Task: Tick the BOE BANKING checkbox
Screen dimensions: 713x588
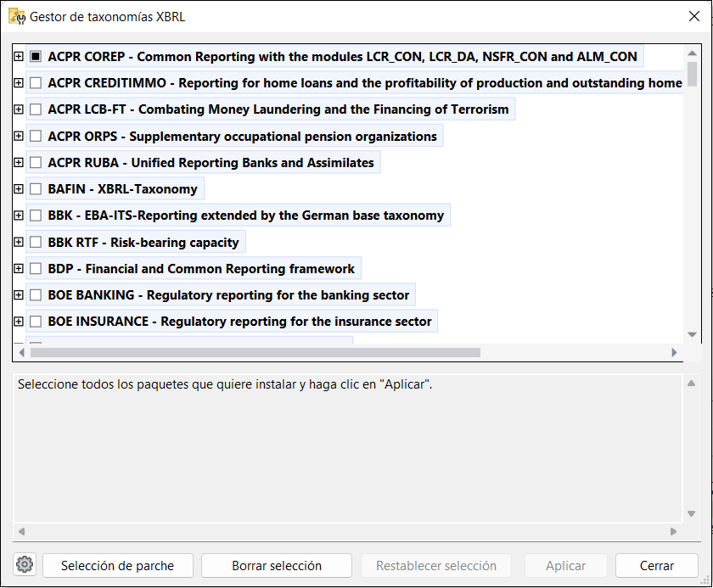Action: [x=36, y=295]
